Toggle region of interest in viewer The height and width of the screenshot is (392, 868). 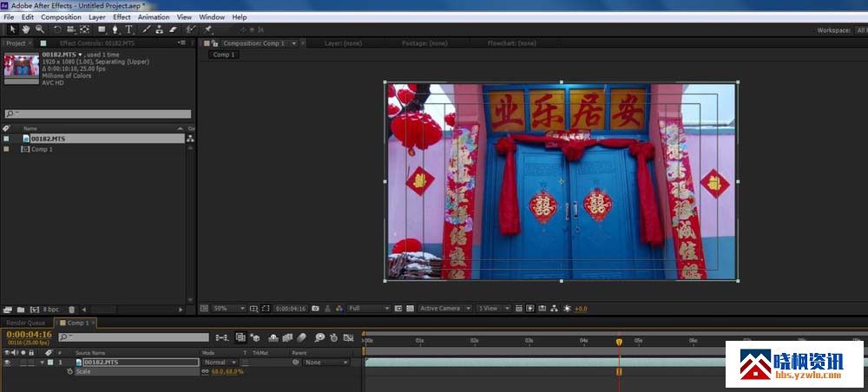[266, 309]
